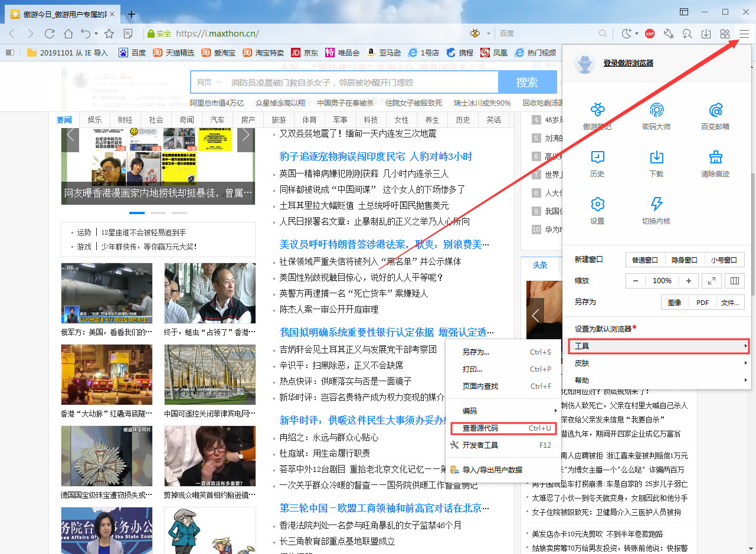Open the Downloads panel (下载)
The image size is (756, 554).
point(656,163)
